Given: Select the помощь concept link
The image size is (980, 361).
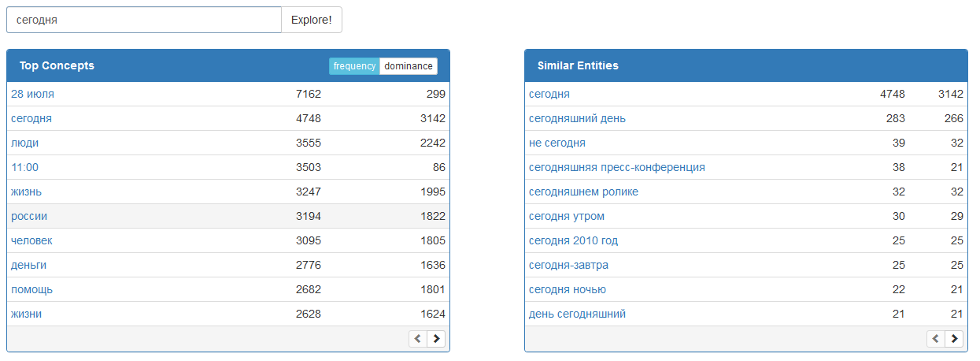Looking at the screenshot, I should coord(31,289).
